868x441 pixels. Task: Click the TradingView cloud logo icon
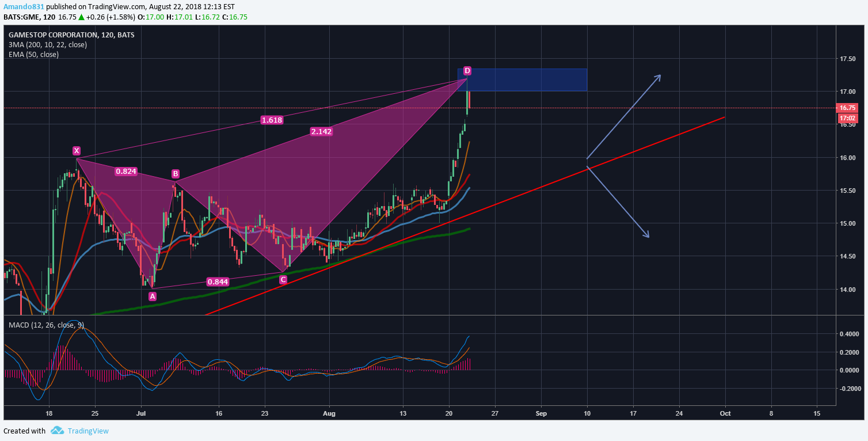click(x=57, y=431)
